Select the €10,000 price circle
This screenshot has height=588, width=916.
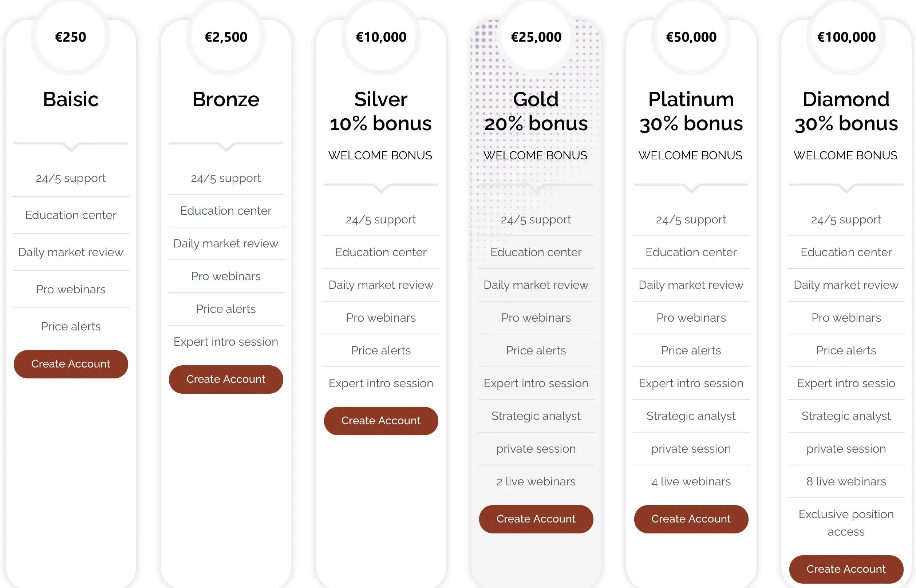click(381, 37)
